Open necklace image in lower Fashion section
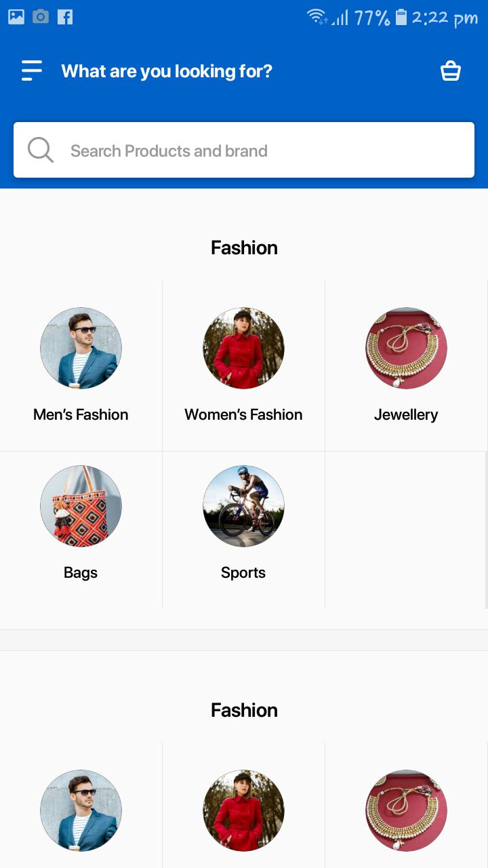This screenshot has height=868, width=488. tap(406, 810)
